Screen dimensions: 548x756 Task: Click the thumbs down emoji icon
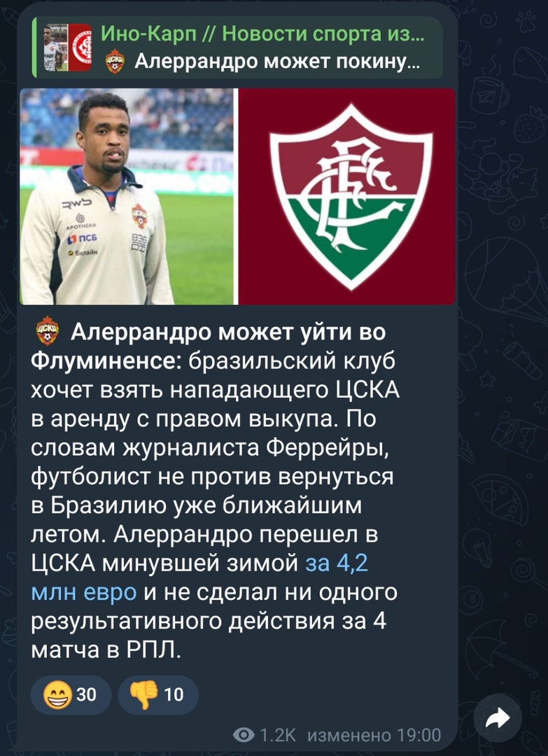143,695
